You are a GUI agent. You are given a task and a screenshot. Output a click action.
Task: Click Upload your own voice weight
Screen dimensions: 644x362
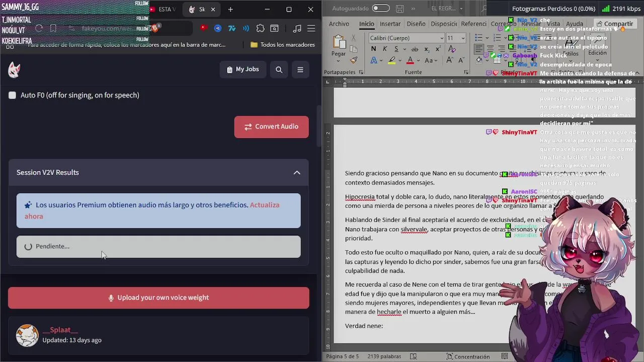pos(158,298)
